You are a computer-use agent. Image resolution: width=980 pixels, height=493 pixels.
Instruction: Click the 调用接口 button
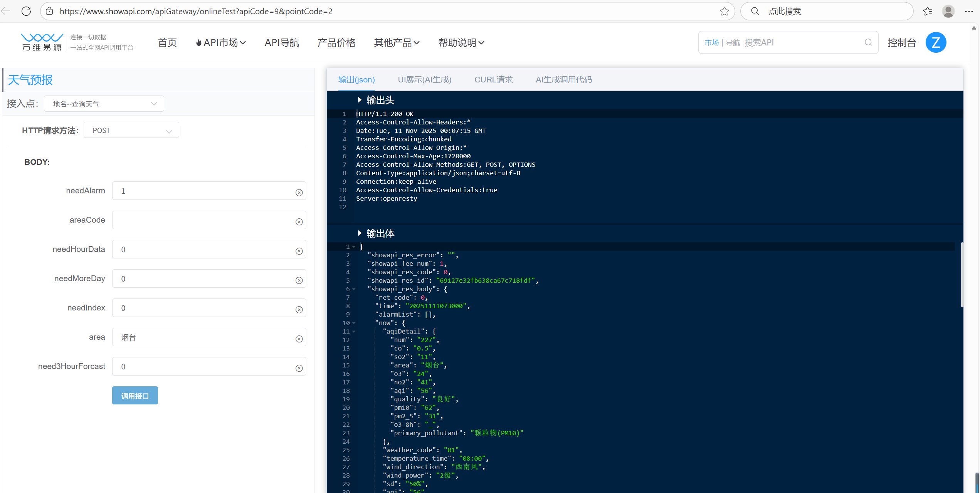point(135,396)
